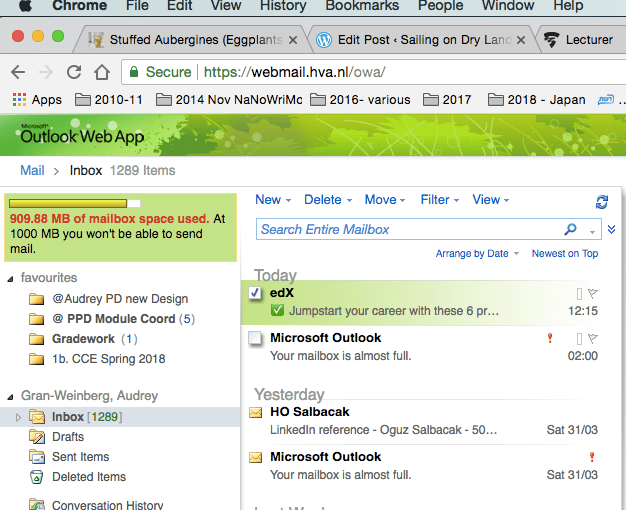Open the Chrome menu in menu bar
The width and height of the screenshot is (626, 510).
[x=79, y=6]
